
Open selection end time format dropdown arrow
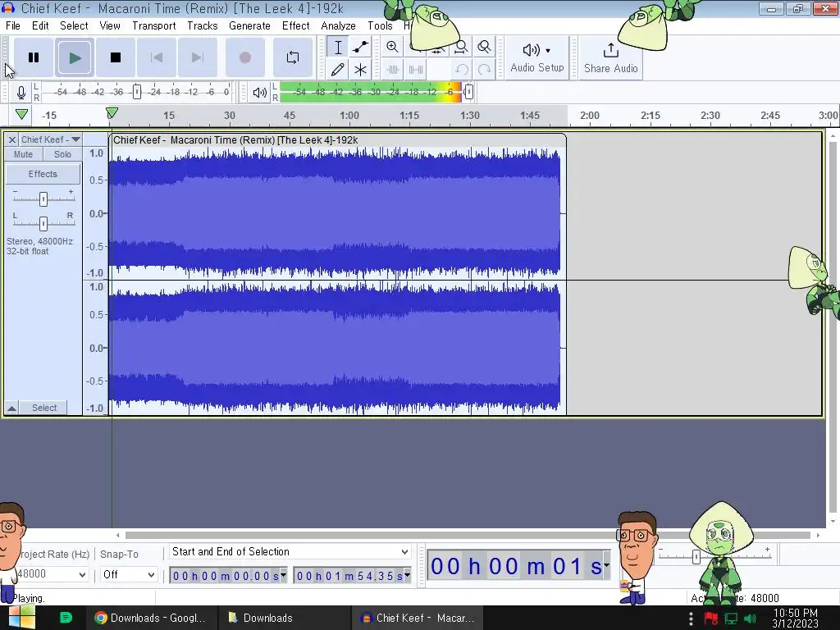pyautogui.click(x=408, y=575)
